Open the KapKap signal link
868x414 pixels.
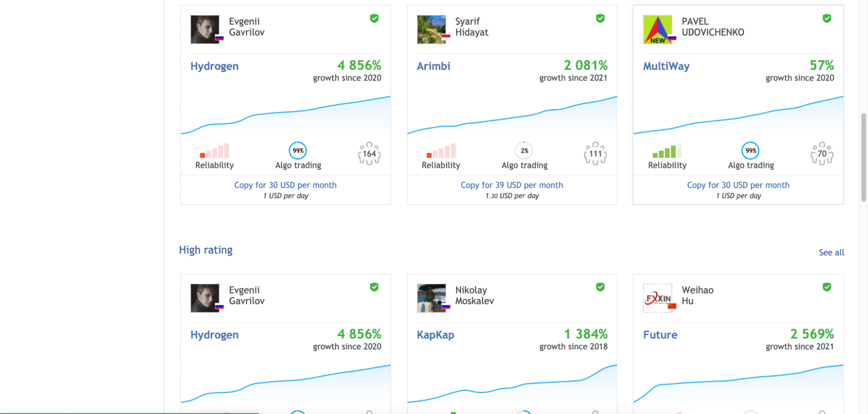436,335
